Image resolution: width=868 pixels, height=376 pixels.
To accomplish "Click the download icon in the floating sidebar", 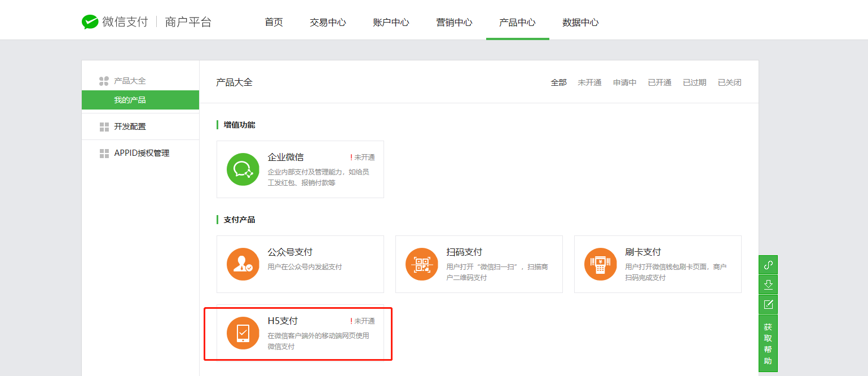I will click(768, 285).
